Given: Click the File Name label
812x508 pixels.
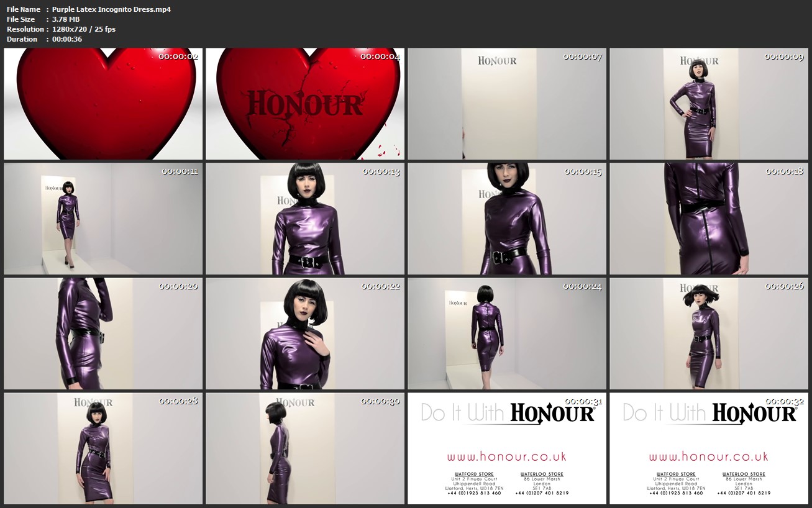Looking at the screenshot, I should tap(24, 9).
